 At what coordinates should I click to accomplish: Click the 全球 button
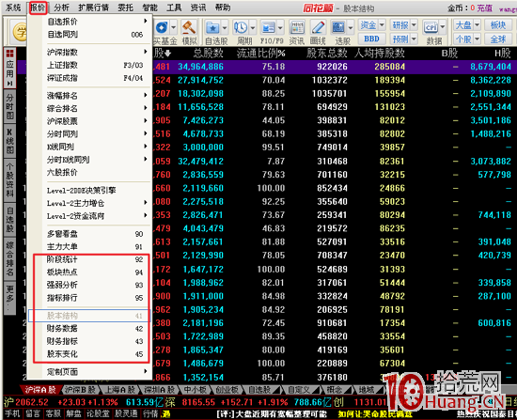[x=498, y=39]
